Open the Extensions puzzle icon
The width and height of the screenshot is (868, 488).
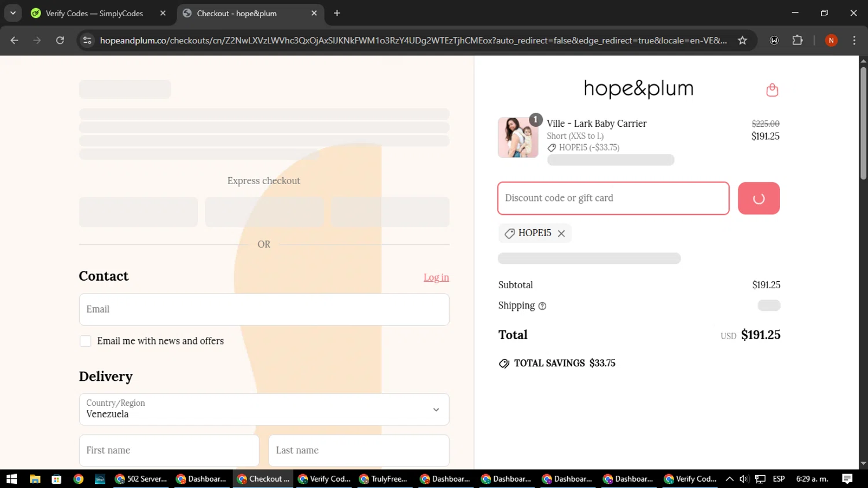pyautogui.click(x=797, y=41)
